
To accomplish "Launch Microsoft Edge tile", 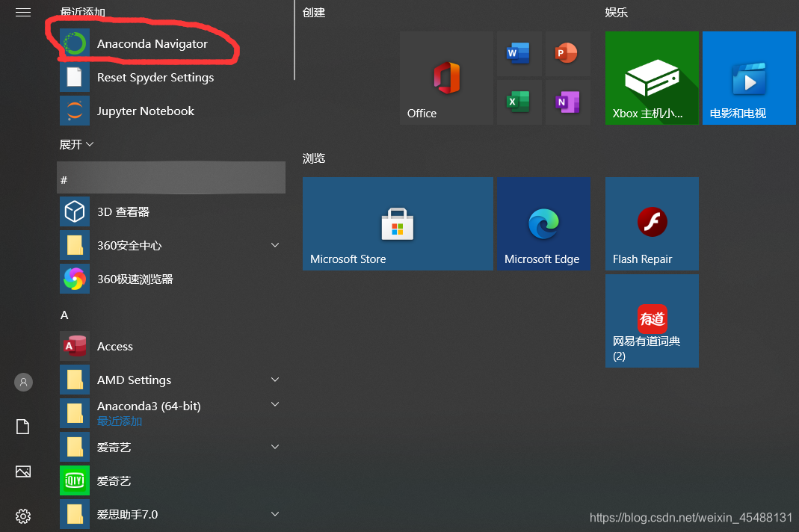I will click(x=543, y=223).
